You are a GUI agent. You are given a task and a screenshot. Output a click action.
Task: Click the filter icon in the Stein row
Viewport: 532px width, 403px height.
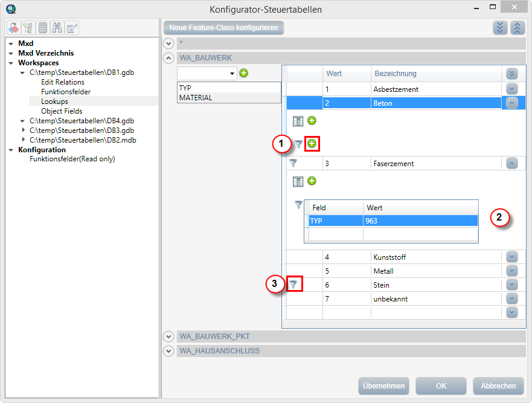tap(293, 285)
